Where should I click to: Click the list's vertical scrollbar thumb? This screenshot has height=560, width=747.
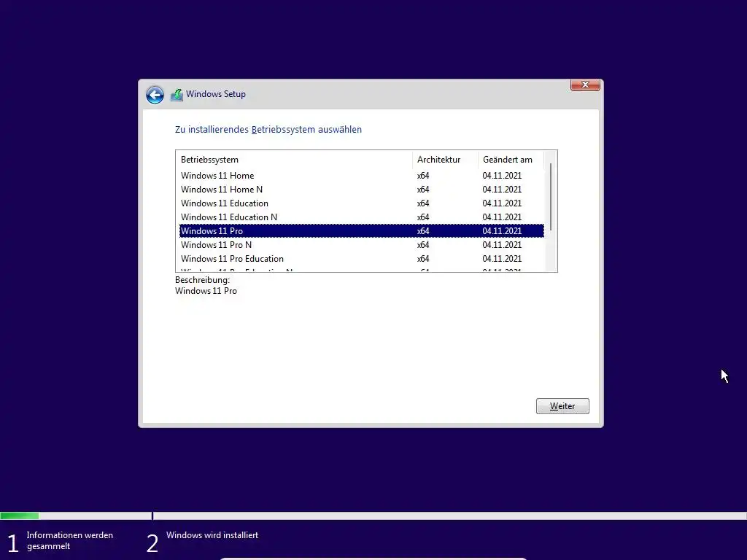(x=551, y=197)
